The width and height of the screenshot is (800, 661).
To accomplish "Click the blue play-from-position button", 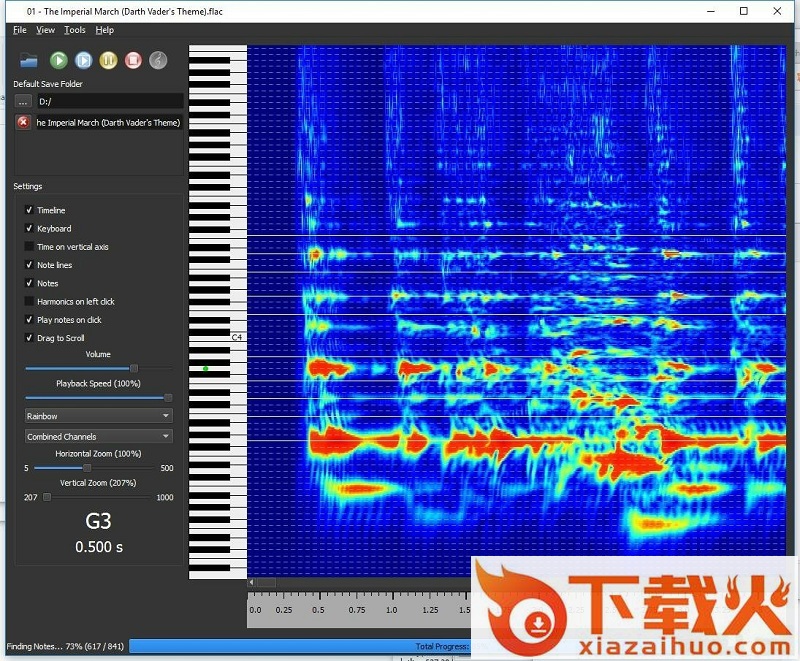I will coord(83,60).
